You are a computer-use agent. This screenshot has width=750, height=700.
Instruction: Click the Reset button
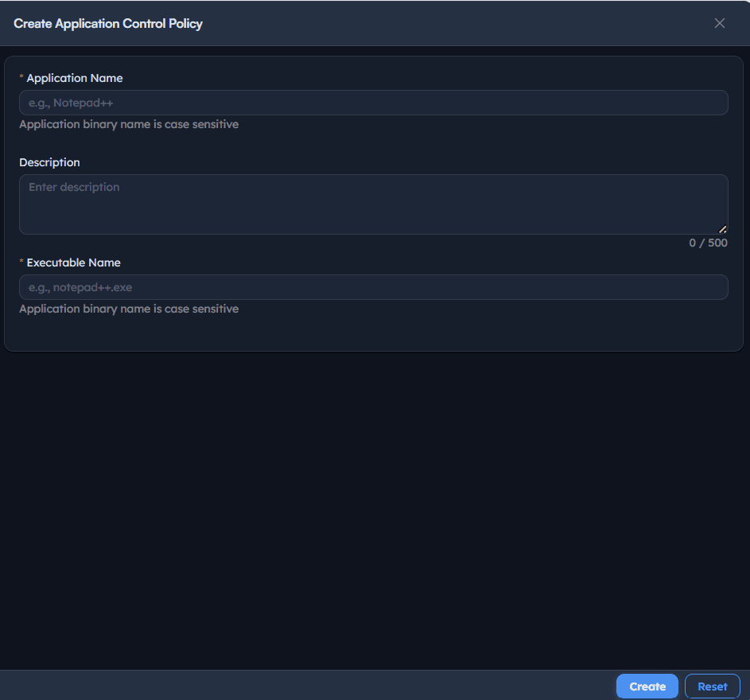pos(712,686)
